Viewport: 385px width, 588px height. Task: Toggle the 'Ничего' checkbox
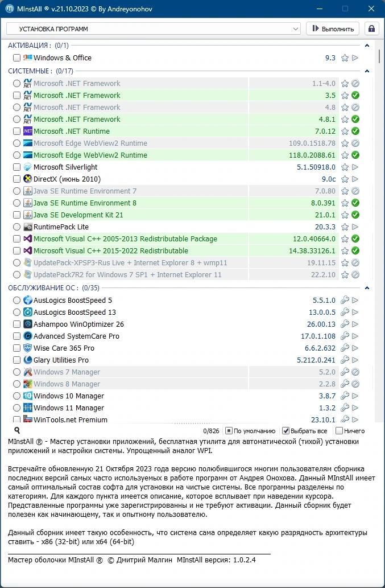click(x=339, y=431)
